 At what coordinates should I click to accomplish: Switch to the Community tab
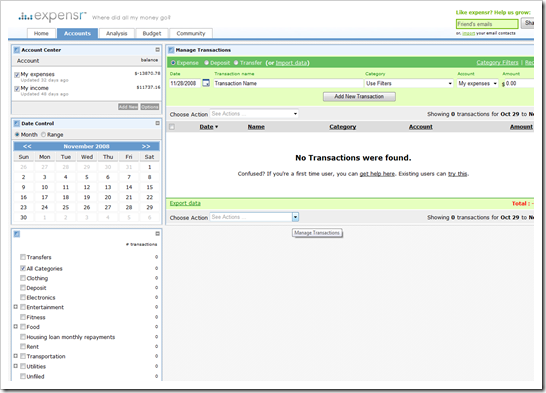[191, 33]
